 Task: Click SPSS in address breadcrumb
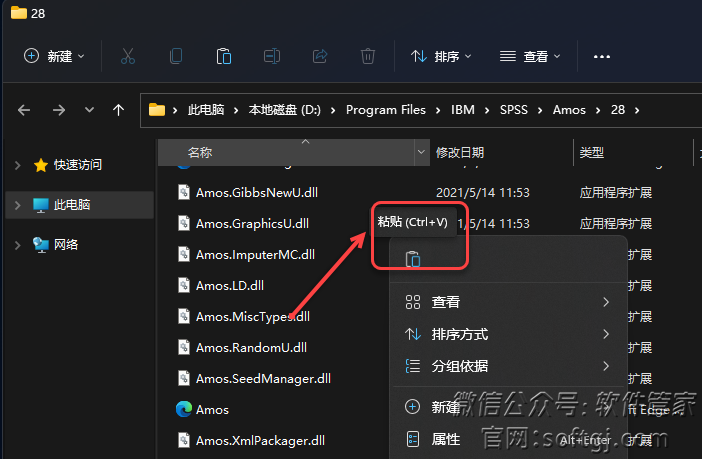pyautogui.click(x=514, y=110)
